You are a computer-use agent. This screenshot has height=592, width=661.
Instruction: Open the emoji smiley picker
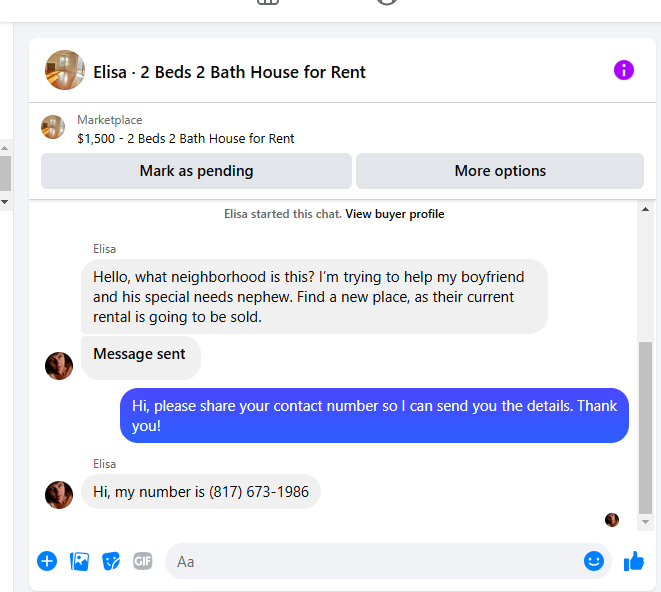click(594, 561)
